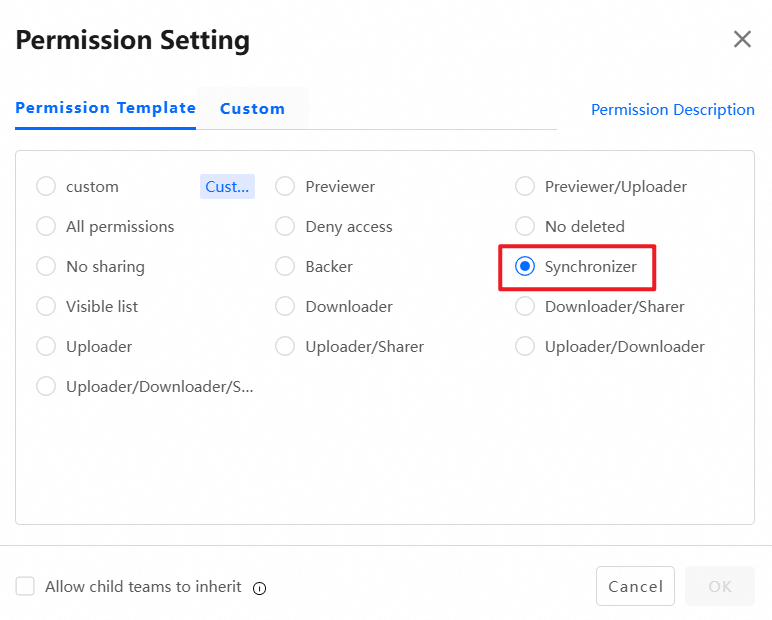Click the OK button
772x620 pixels.
point(720,587)
